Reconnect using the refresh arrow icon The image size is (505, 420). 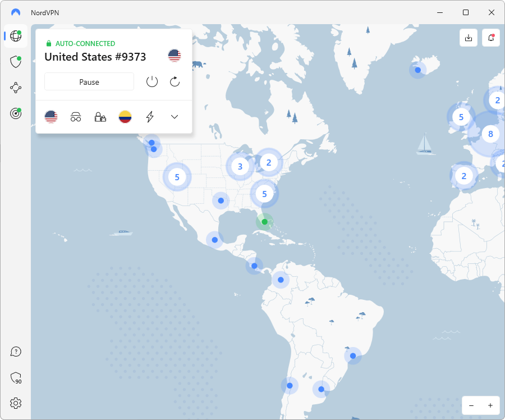click(175, 82)
